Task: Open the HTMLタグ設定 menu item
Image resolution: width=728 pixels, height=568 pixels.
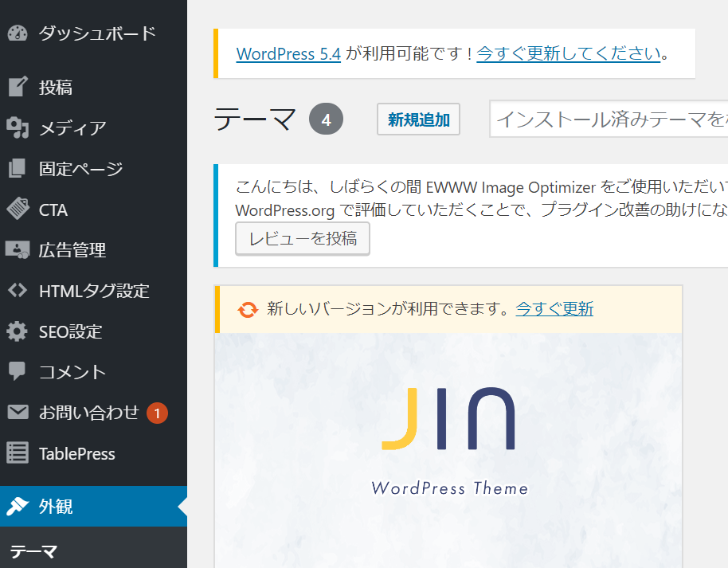Action: [x=93, y=291]
